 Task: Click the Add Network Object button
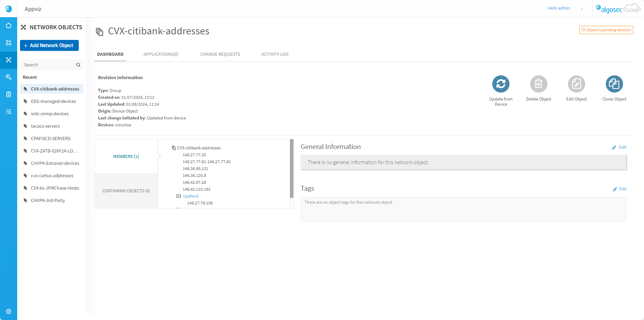49,45
